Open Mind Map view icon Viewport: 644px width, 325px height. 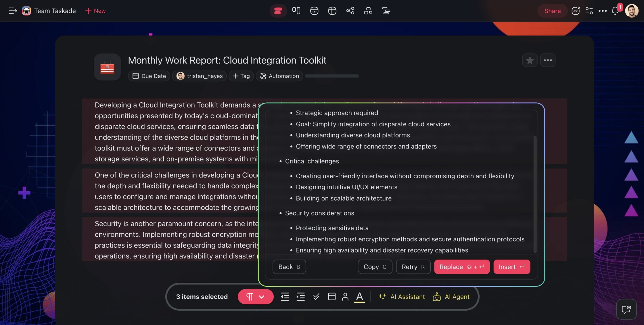point(350,11)
